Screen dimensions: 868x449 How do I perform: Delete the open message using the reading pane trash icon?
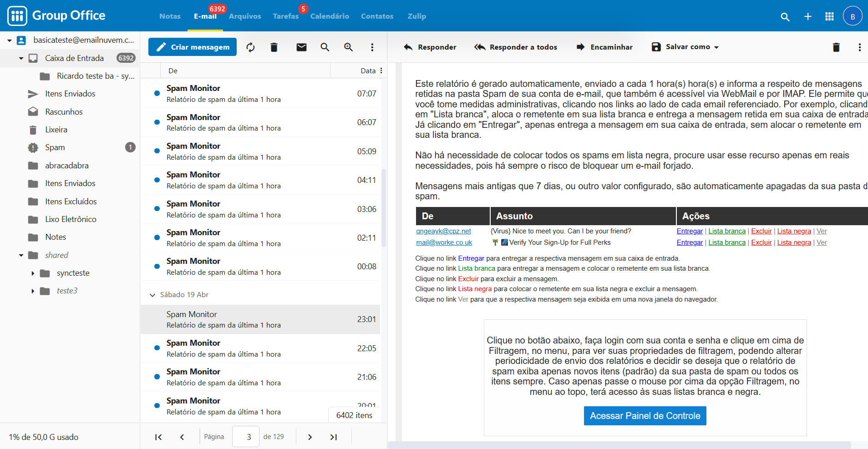point(836,47)
